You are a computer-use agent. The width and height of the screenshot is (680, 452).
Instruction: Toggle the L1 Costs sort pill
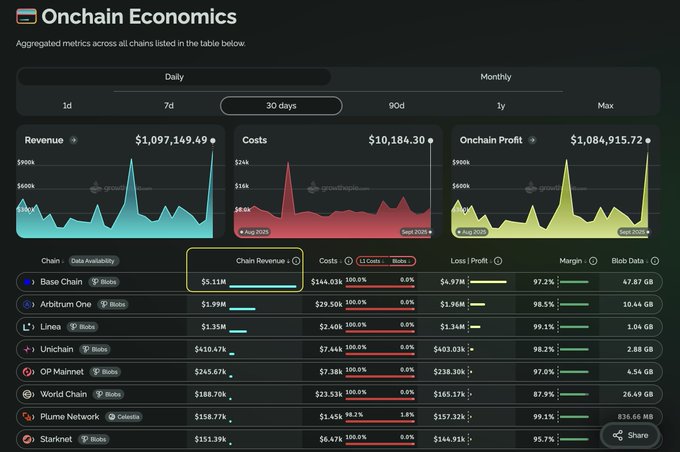click(x=372, y=261)
